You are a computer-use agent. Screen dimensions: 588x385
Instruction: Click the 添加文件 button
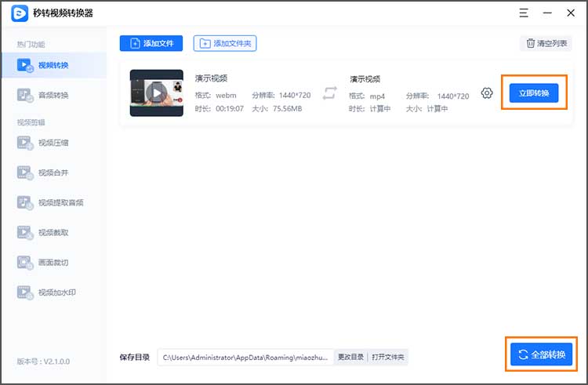pos(152,44)
